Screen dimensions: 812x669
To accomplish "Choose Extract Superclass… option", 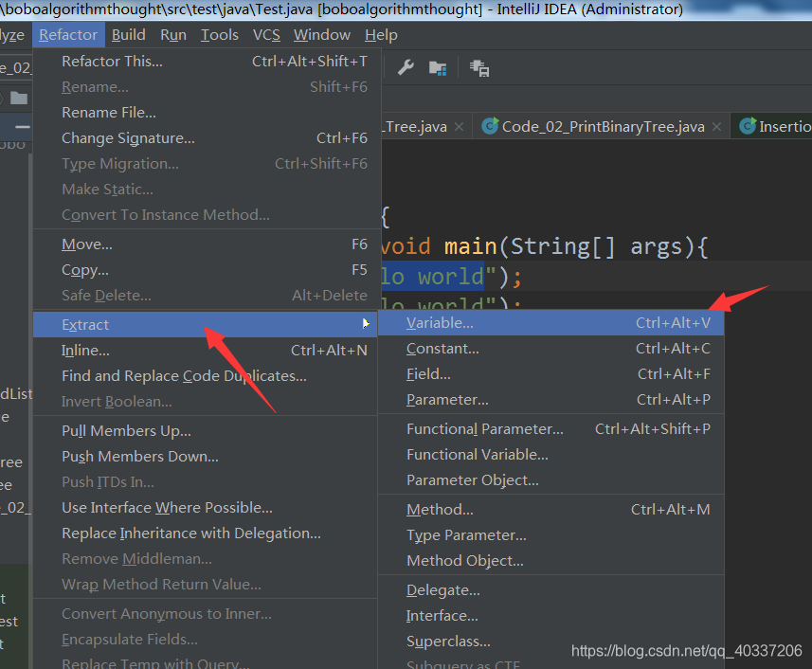I will pyautogui.click(x=551, y=642).
